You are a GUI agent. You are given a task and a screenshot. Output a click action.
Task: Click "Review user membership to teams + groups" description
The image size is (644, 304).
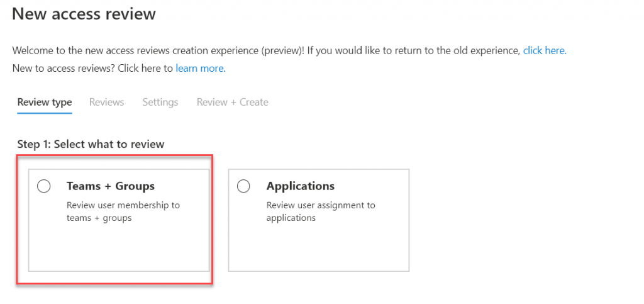point(123,211)
